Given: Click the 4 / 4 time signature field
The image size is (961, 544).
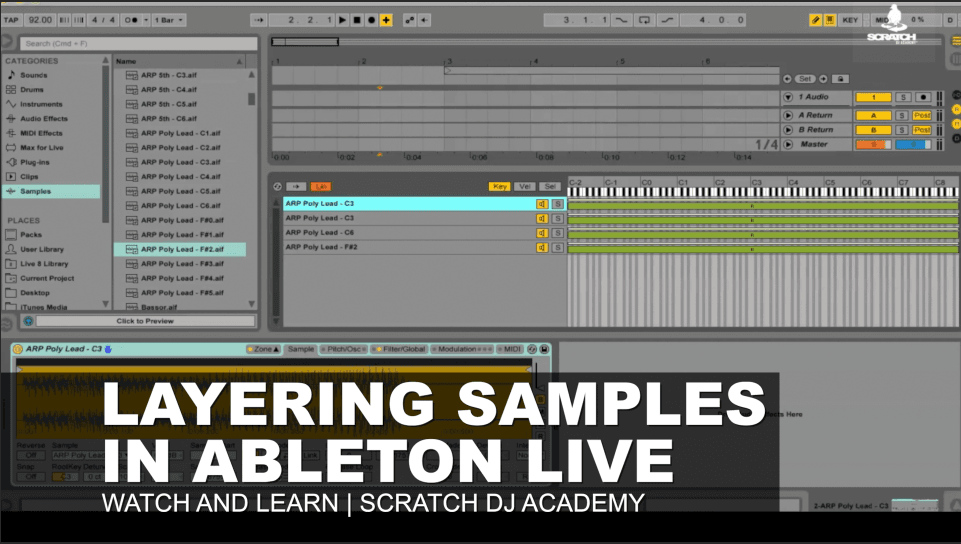Looking at the screenshot, I should click(x=104, y=20).
